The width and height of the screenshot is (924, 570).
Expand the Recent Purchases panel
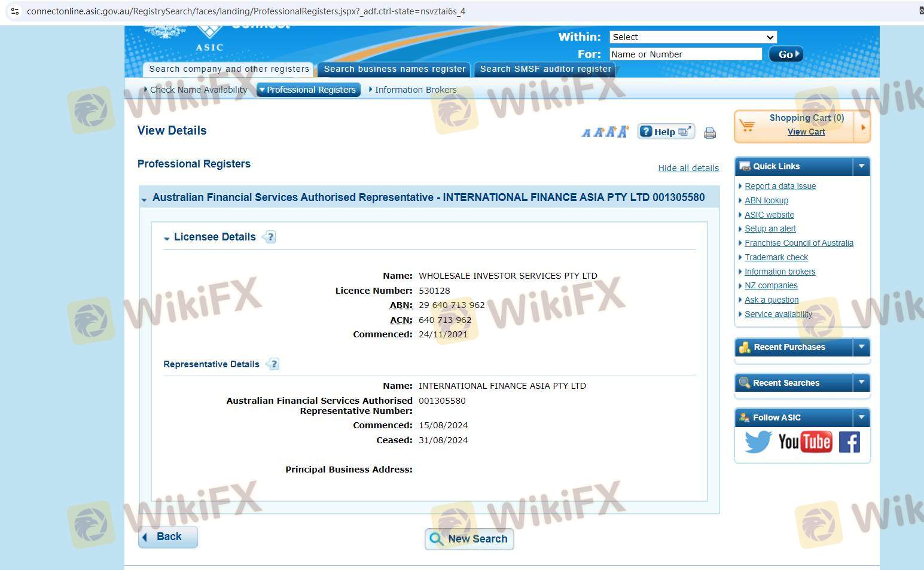point(861,347)
